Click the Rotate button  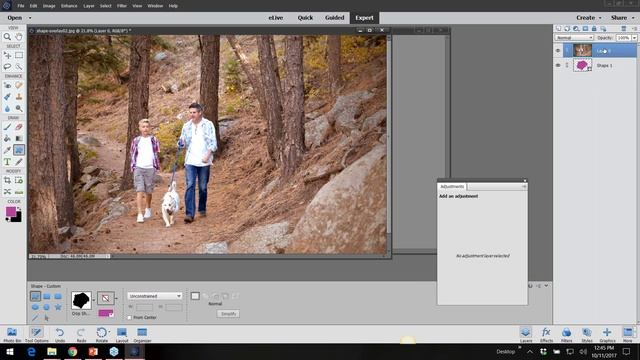click(x=102, y=335)
